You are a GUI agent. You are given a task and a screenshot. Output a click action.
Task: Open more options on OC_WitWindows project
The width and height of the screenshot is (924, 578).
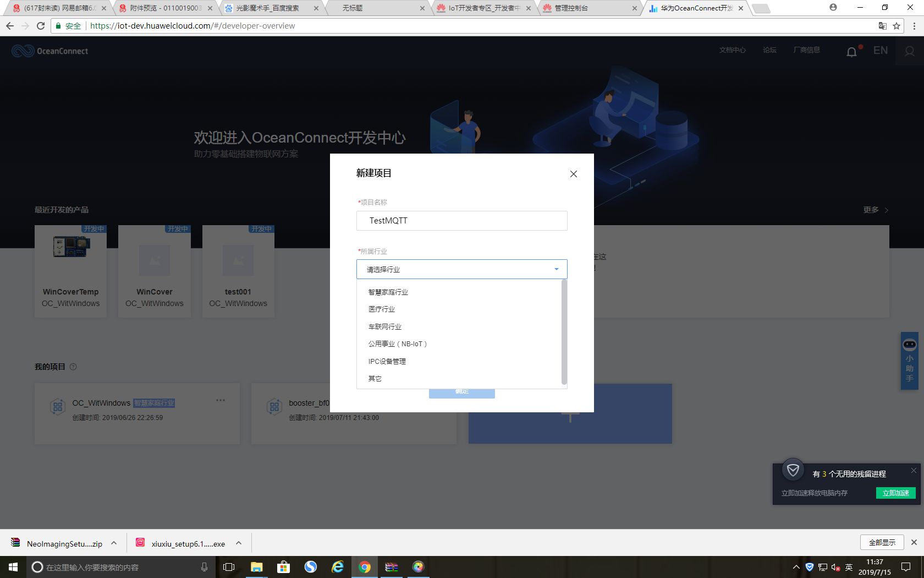221,400
